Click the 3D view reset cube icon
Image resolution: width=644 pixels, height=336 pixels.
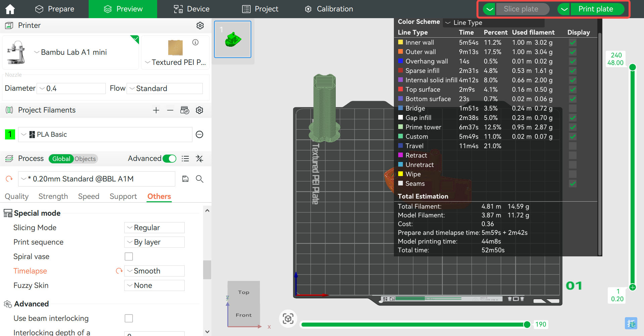(288, 319)
